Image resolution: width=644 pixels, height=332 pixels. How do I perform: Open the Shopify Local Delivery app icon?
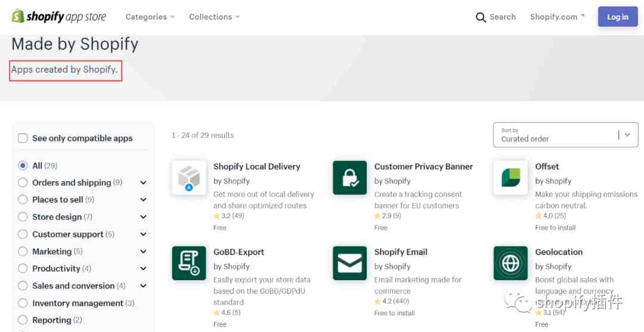pyautogui.click(x=189, y=178)
